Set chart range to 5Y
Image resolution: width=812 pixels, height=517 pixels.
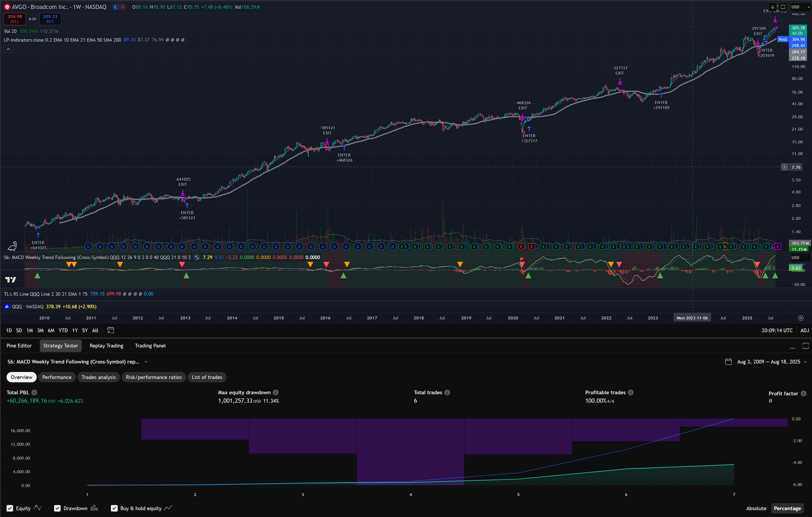[85, 330]
